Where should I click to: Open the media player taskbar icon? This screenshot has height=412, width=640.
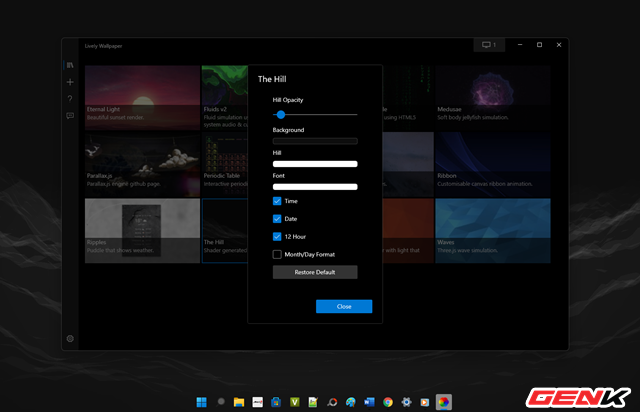click(x=425, y=402)
